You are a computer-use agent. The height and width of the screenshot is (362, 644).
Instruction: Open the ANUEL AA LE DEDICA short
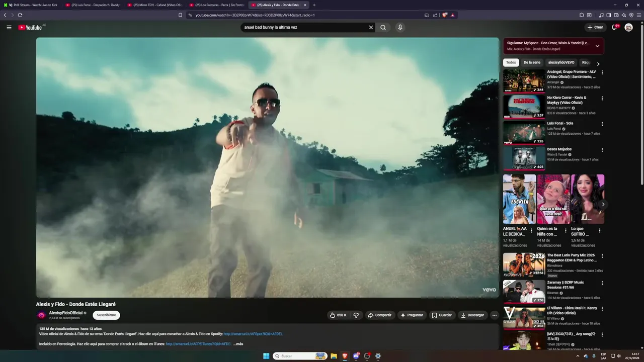[519, 199]
